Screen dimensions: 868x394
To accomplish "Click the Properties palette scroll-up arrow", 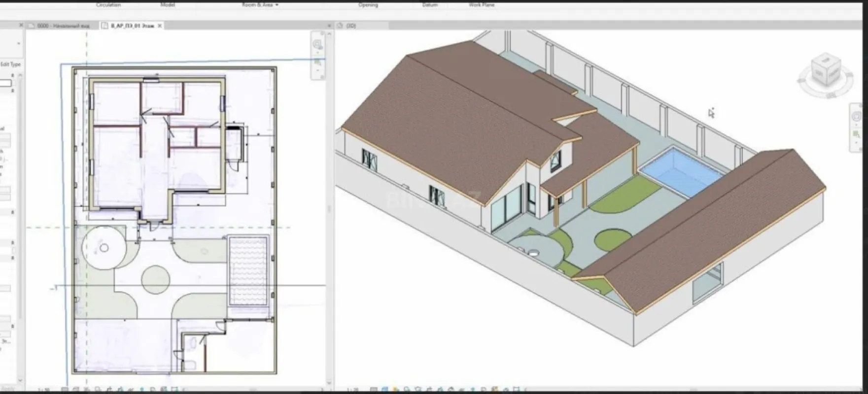I will (20, 75).
